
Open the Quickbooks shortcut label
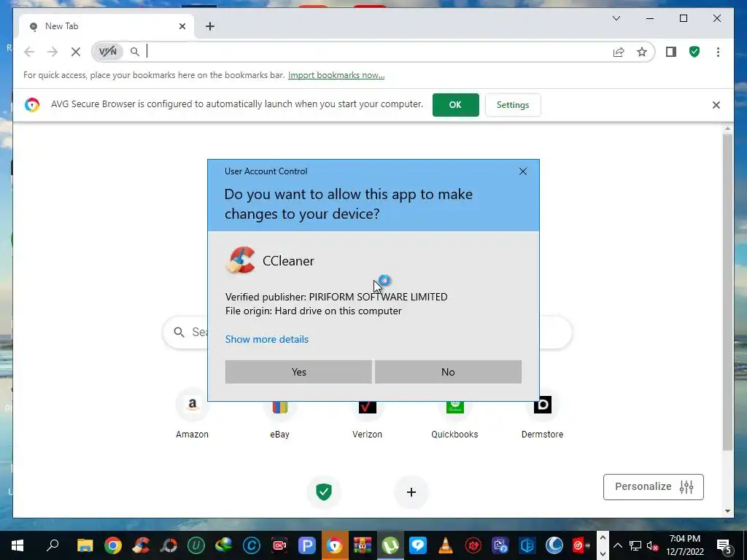pos(454,435)
